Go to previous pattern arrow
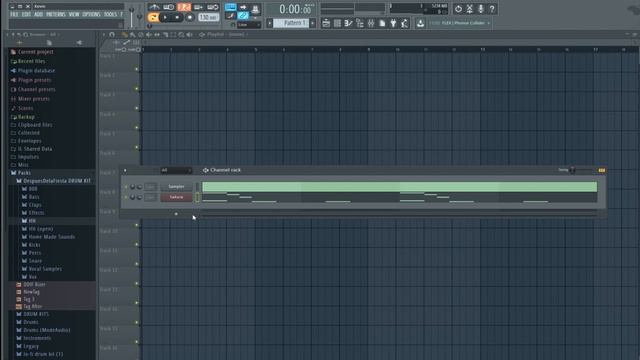 click(x=269, y=23)
